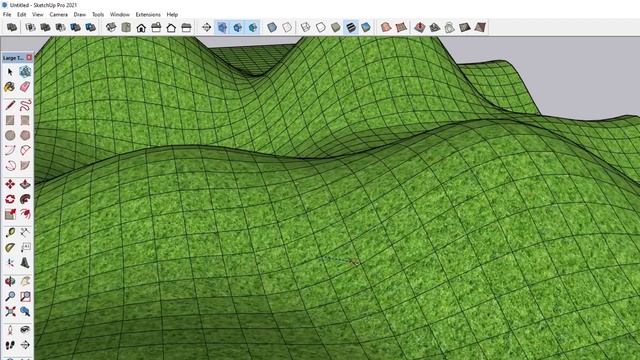The height and width of the screenshot is (360, 640).
Task: Select the arrow Select tool
Action: point(10,72)
